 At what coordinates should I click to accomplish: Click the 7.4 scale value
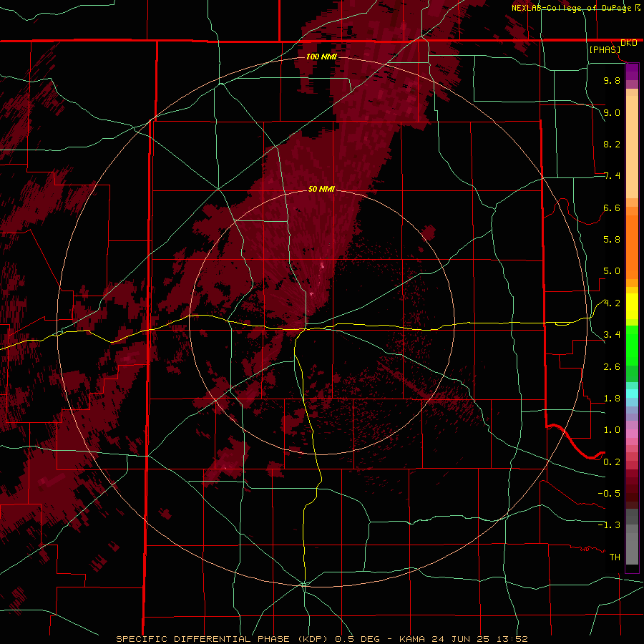pyautogui.click(x=612, y=176)
